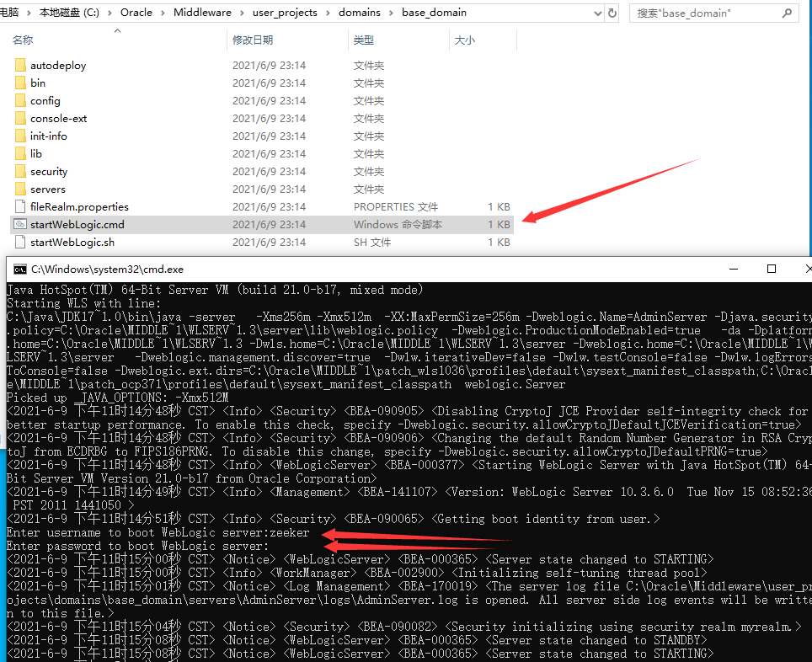Click the 'PROPERTIES 文件' type cell
The width and height of the screenshot is (812, 662).
pyautogui.click(x=396, y=206)
